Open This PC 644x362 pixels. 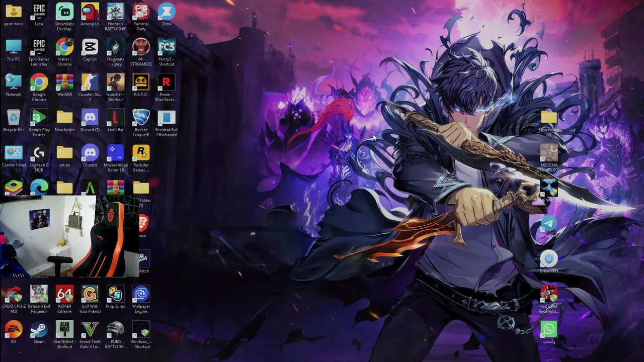14,50
